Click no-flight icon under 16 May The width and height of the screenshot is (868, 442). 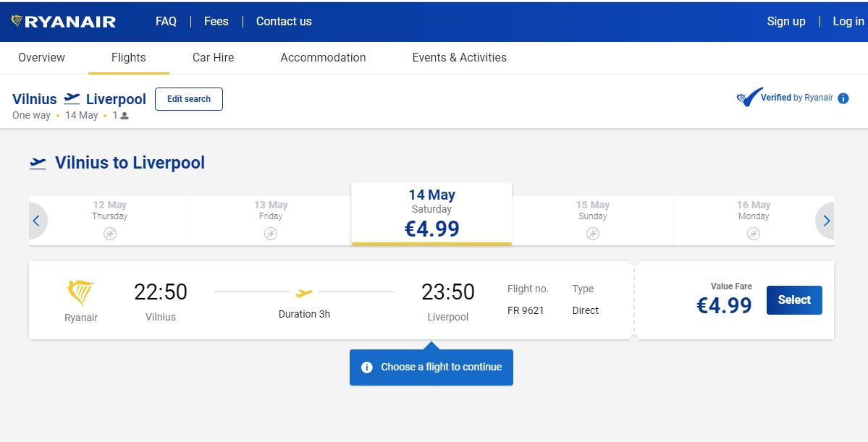(754, 234)
